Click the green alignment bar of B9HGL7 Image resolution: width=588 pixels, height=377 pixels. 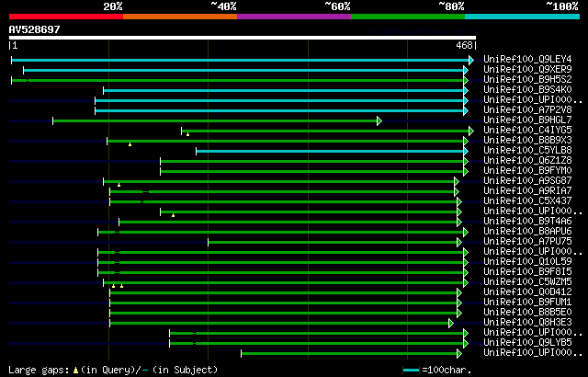point(215,120)
